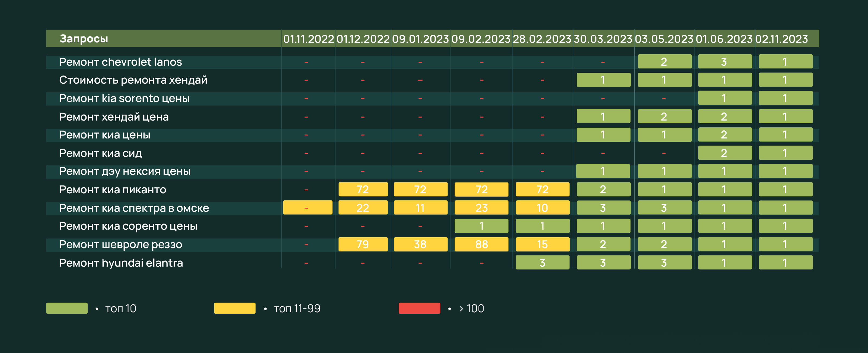Image resolution: width=868 pixels, height=353 pixels.
Task: Click the 09.01.2023 date column header
Action: (x=420, y=39)
